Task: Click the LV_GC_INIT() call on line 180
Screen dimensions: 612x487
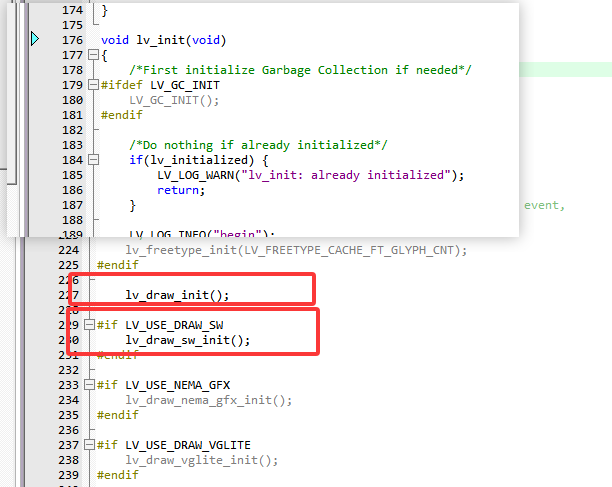Action: pyautogui.click(x=173, y=100)
